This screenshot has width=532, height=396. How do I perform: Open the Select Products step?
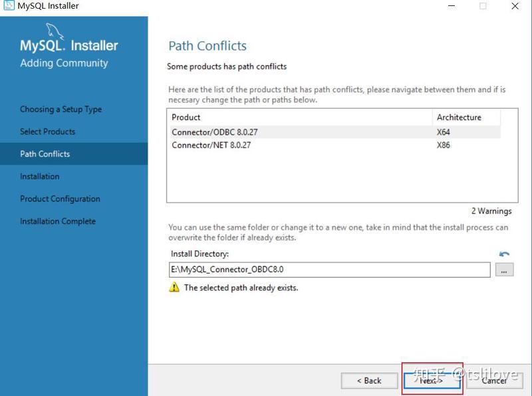pos(47,132)
